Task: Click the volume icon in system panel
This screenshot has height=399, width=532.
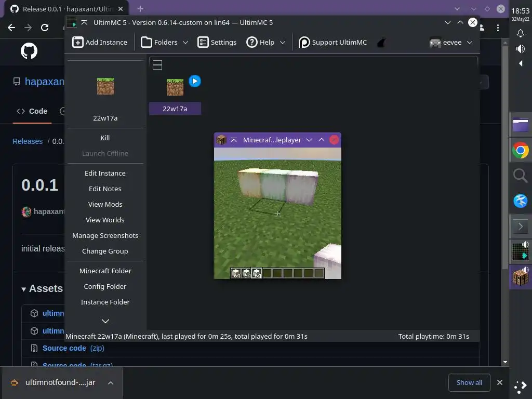Action: coord(520,49)
